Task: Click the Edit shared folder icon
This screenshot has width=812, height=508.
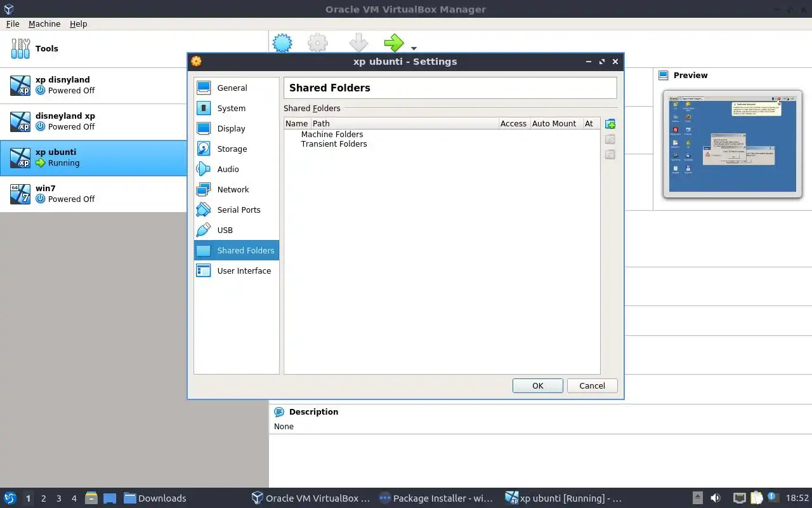Action: pyautogui.click(x=610, y=139)
